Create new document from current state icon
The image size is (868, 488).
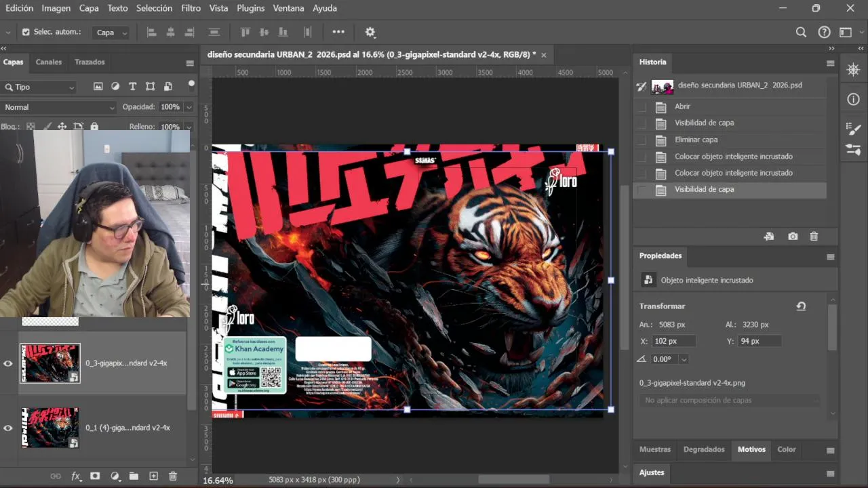768,237
